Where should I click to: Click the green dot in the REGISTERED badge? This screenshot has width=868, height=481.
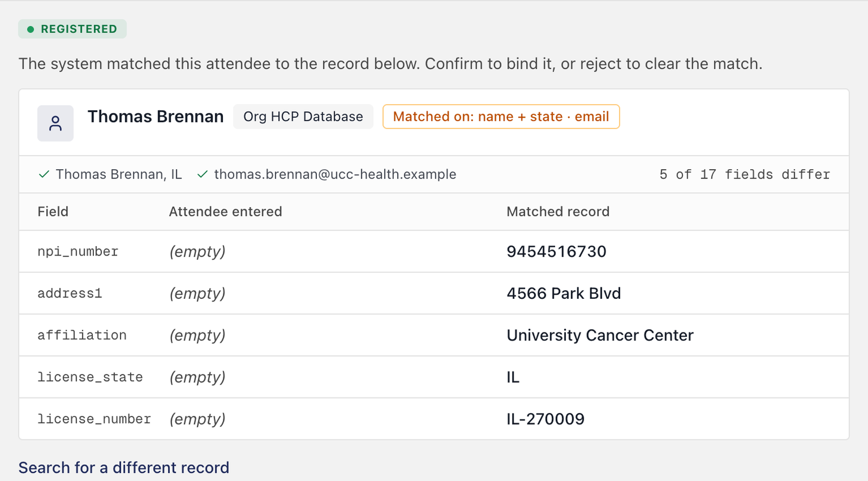point(31,29)
